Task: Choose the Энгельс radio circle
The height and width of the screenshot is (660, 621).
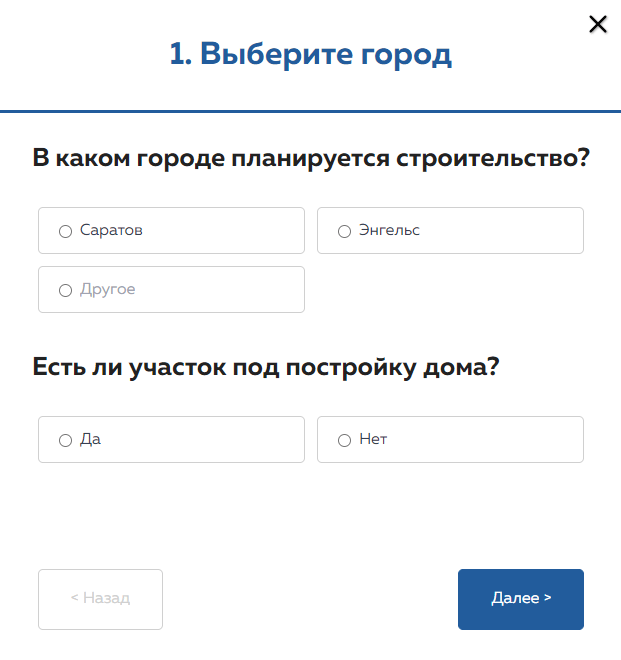Action: 344,231
